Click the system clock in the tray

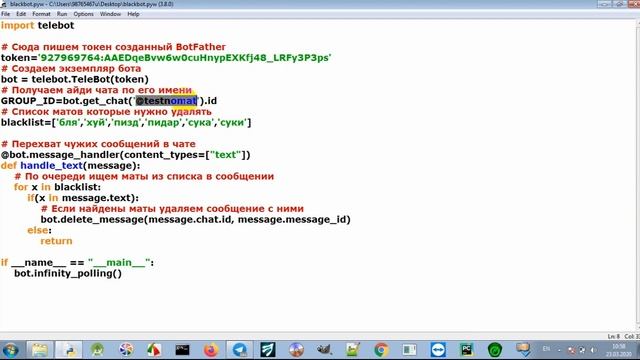(619, 350)
